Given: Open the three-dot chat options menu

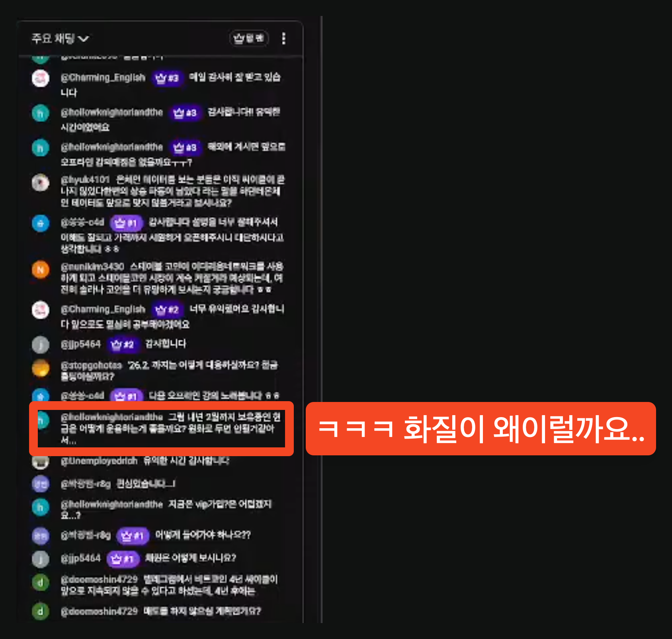Looking at the screenshot, I should (283, 38).
